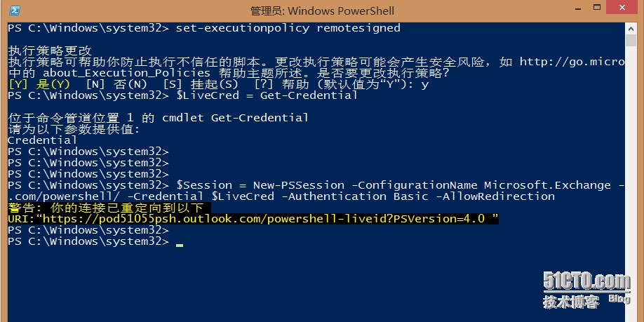Click the 管理员: Windows PowerShell title text

(322, 11)
